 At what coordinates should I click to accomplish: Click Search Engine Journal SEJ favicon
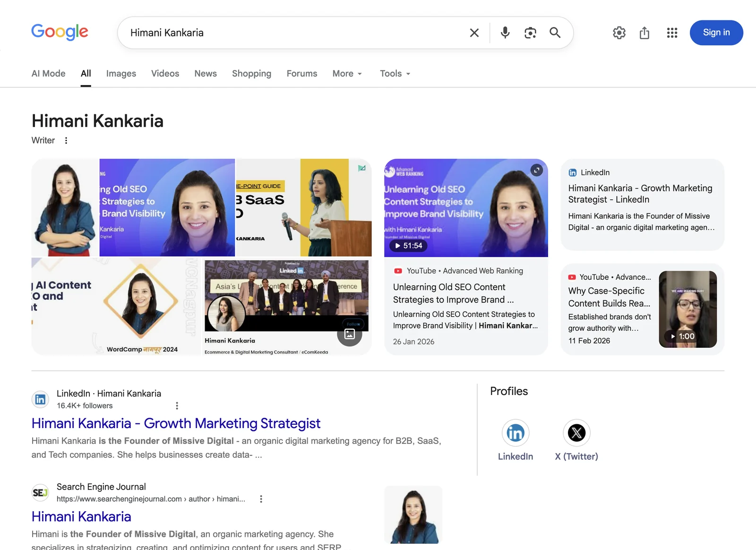tap(40, 493)
